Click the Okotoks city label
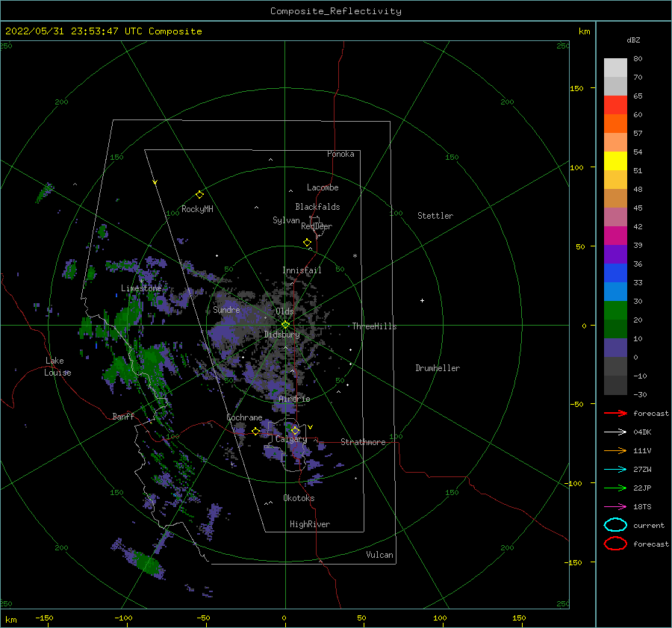The width and height of the screenshot is (672, 628). click(299, 498)
